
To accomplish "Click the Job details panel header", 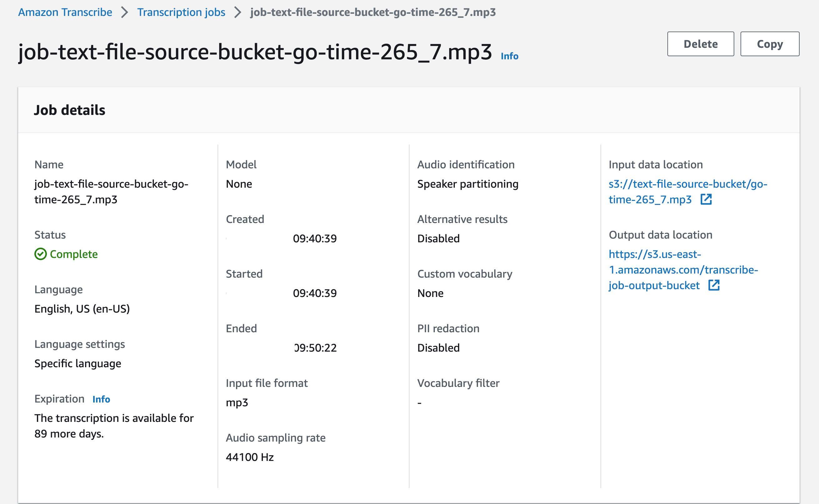I will point(69,110).
